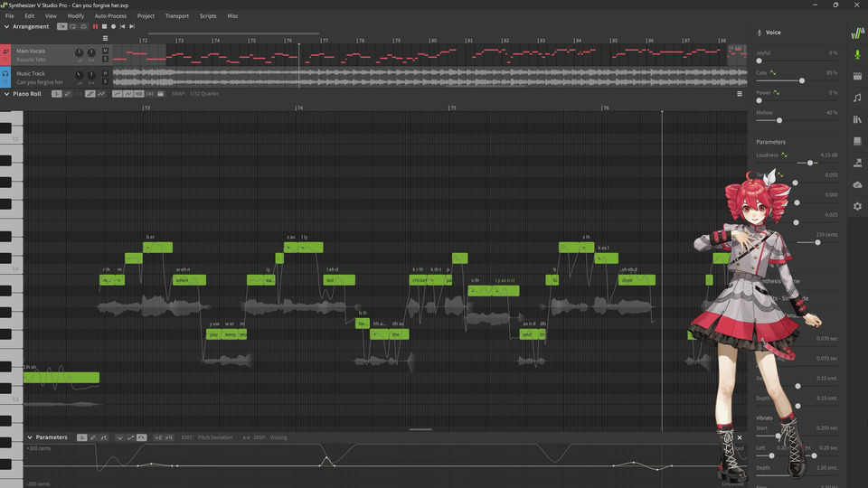The width and height of the screenshot is (868, 488).
Task: Open the Transport menu
Action: point(177,16)
